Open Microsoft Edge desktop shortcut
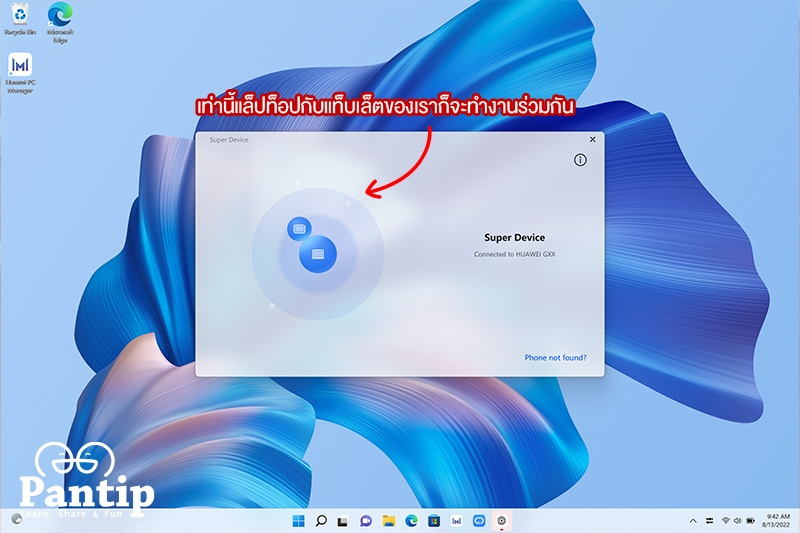The width and height of the screenshot is (800, 533). click(60, 22)
